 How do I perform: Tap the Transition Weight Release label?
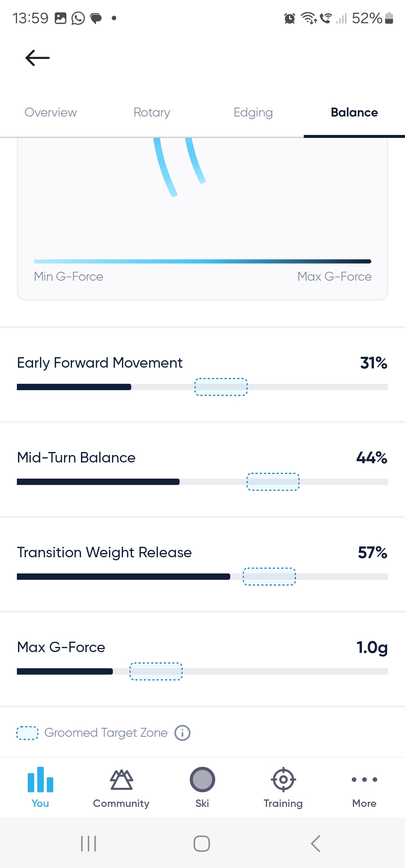(x=104, y=552)
